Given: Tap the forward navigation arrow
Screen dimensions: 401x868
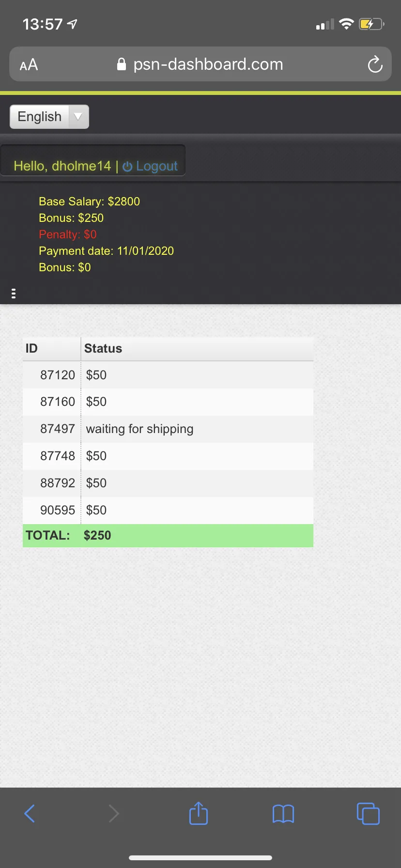Looking at the screenshot, I should [x=114, y=813].
